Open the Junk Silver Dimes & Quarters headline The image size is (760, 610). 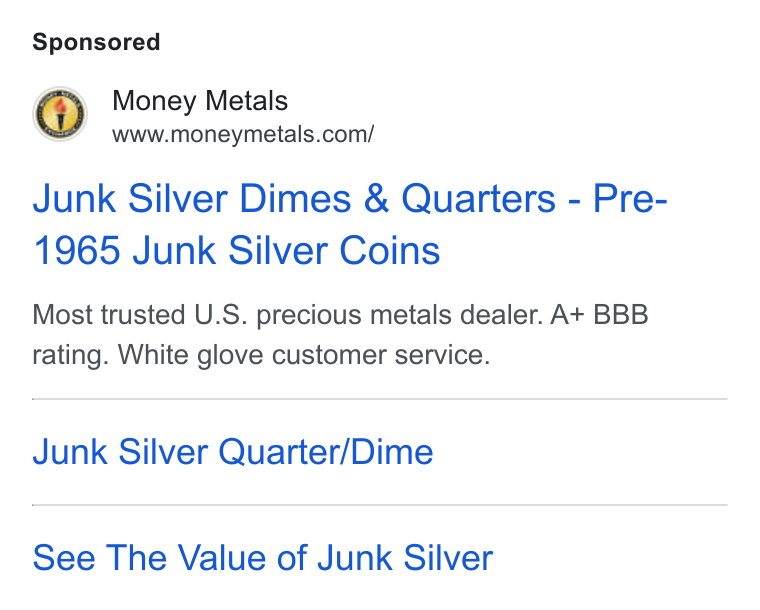pos(350,224)
